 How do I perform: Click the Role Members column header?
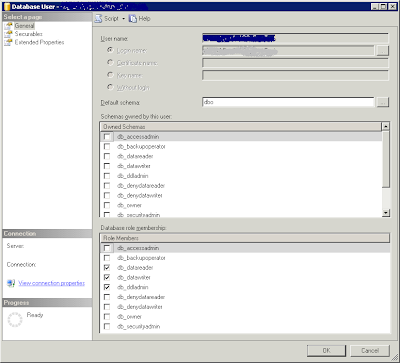click(245, 238)
